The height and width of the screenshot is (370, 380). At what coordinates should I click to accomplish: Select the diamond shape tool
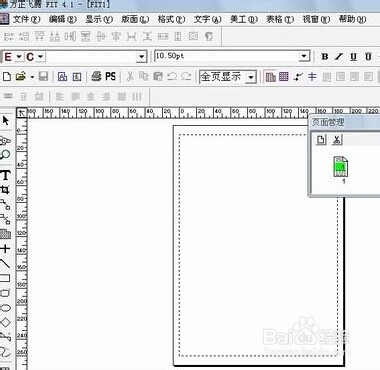pos(5,322)
